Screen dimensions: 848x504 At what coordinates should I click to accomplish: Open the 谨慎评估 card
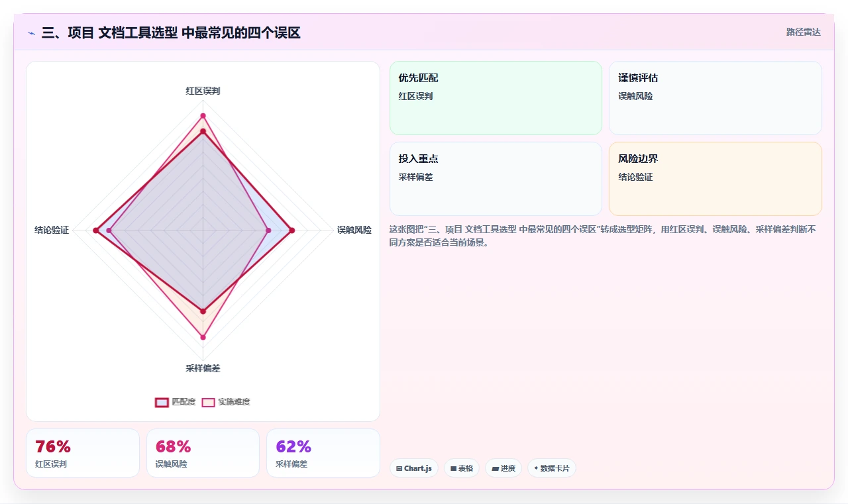pos(715,98)
